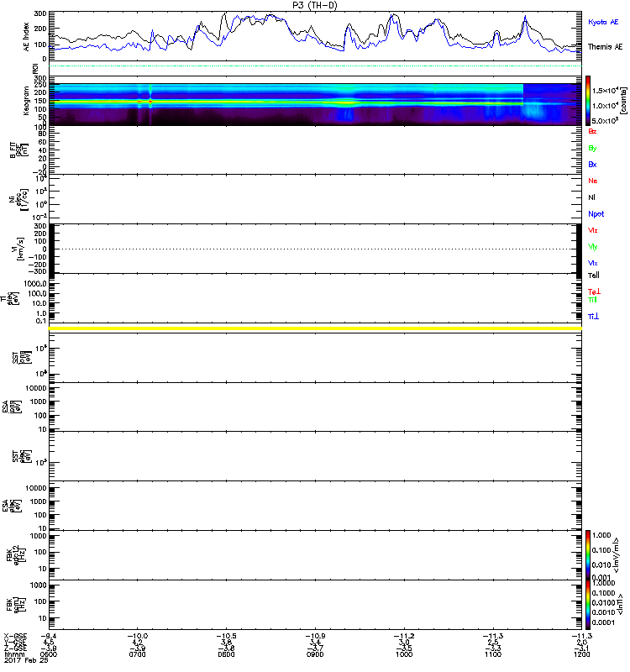Click the 1.000 value on mV/m colorbar
This screenshot has height=672, width=630.
601,535
